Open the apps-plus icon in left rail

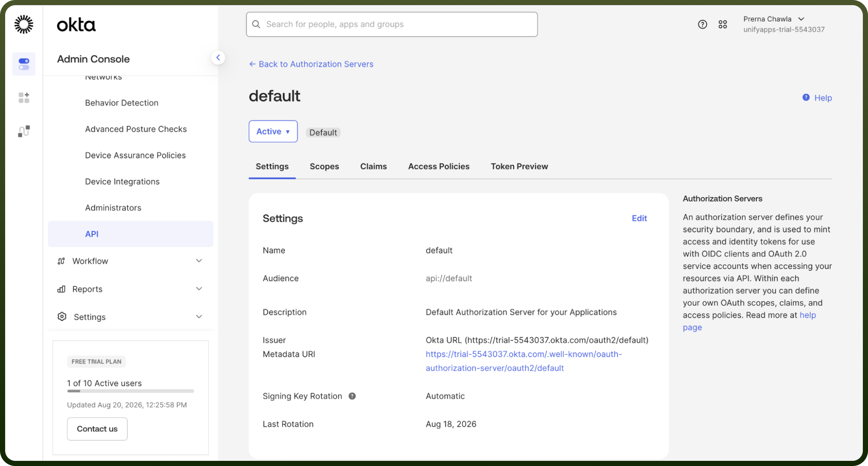point(24,98)
